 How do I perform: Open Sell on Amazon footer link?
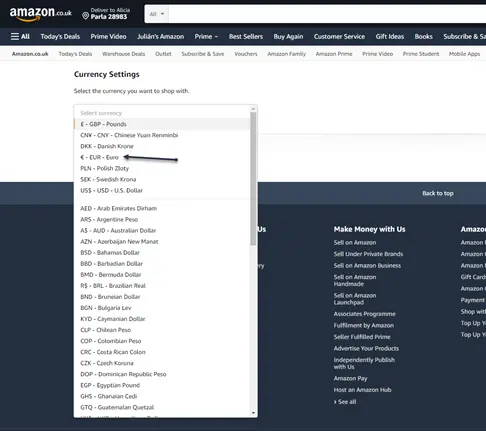point(355,242)
